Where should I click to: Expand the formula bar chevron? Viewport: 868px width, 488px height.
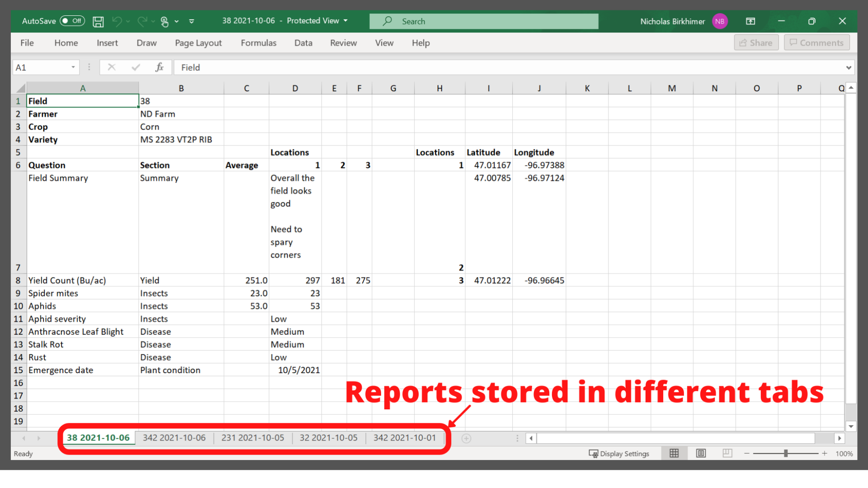[849, 68]
